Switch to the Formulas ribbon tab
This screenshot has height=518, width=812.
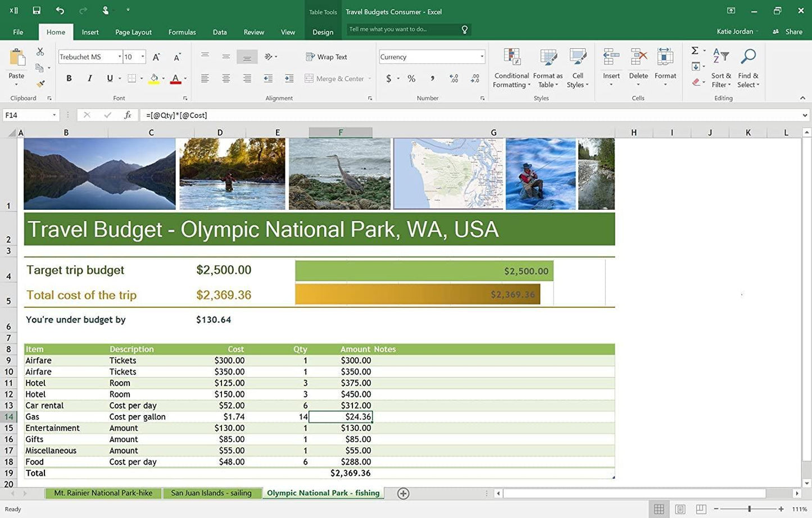point(182,32)
